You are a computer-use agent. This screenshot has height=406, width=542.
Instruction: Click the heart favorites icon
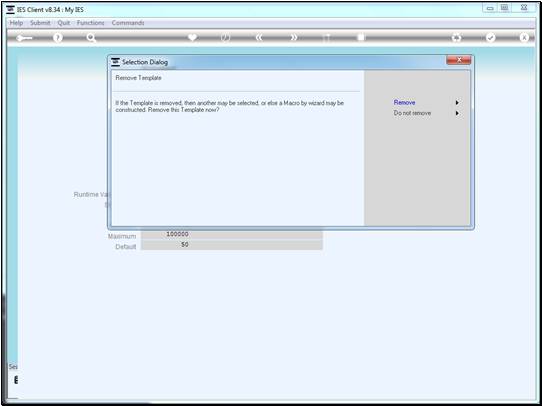click(x=193, y=37)
